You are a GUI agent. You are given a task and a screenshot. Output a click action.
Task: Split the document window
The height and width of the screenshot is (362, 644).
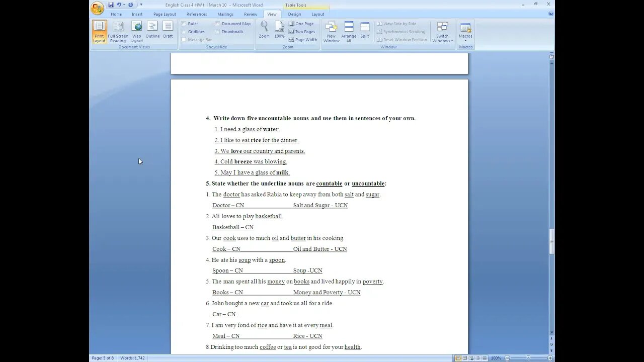[365, 30]
